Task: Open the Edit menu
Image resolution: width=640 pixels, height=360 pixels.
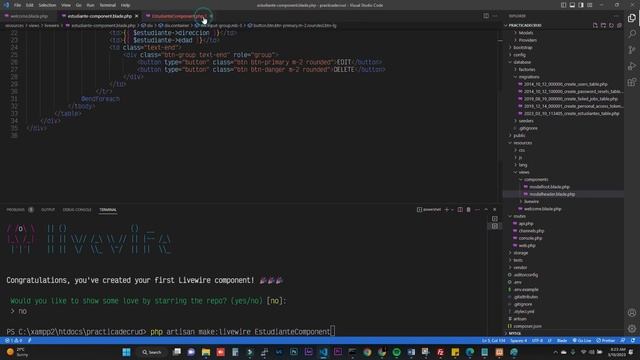Action: [29, 5]
